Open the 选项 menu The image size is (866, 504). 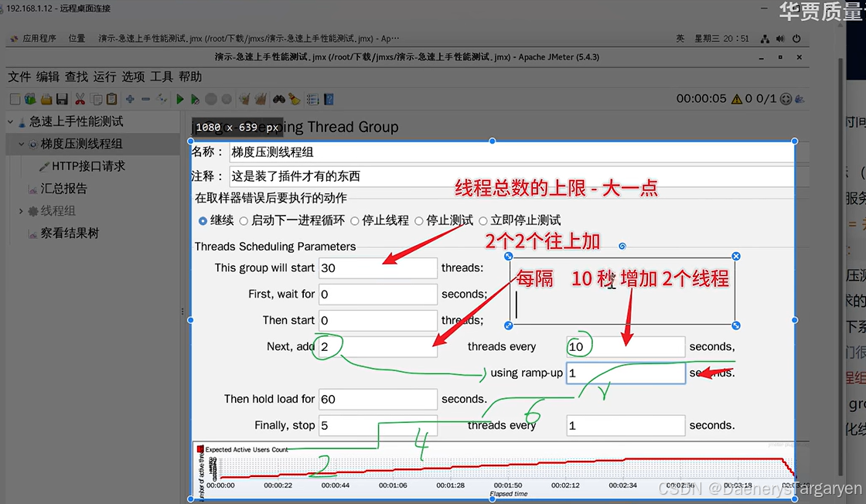(x=133, y=77)
